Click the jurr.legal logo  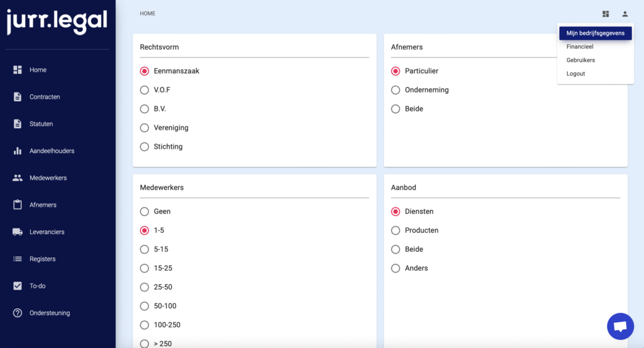(x=57, y=22)
